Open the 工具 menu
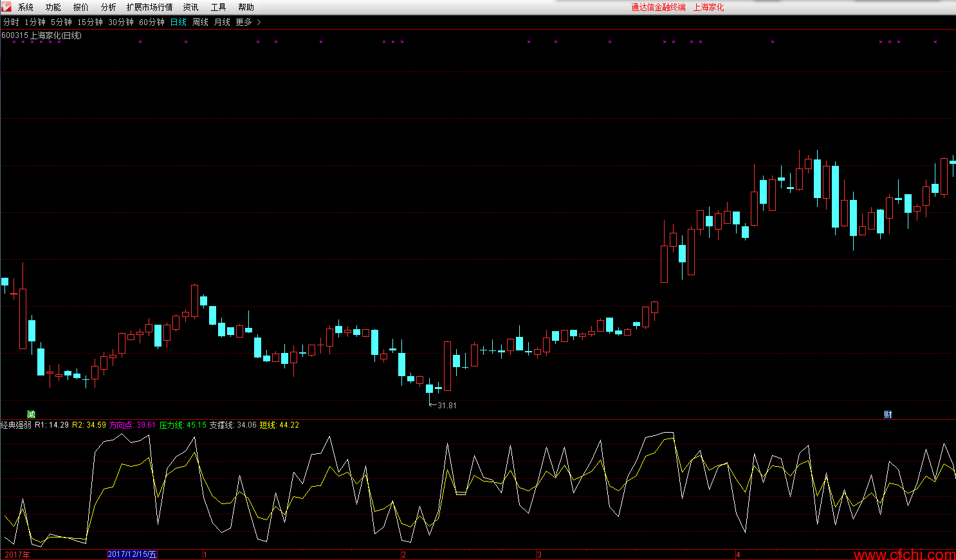 [x=219, y=7]
